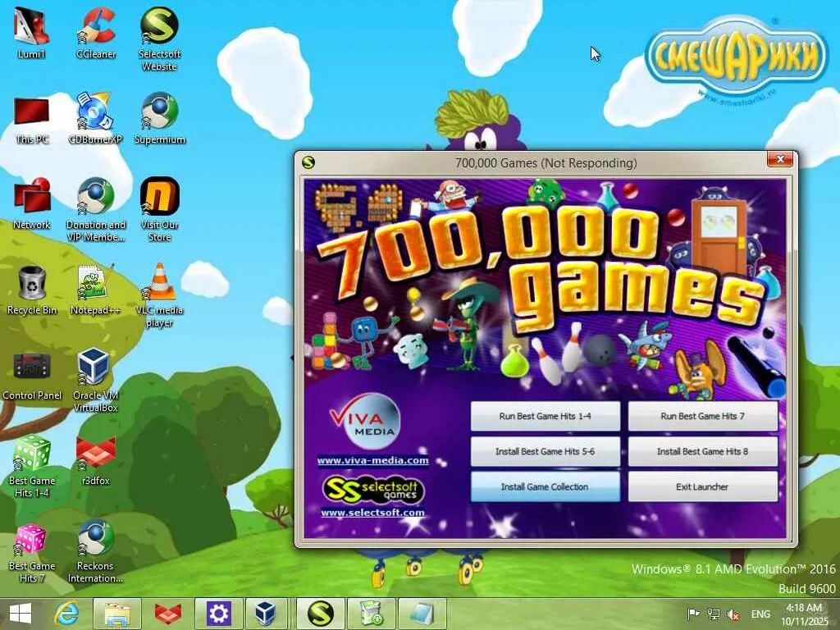
Task: Select Best Game Hits 1-4 desktop icon
Action: pos(32,467)
